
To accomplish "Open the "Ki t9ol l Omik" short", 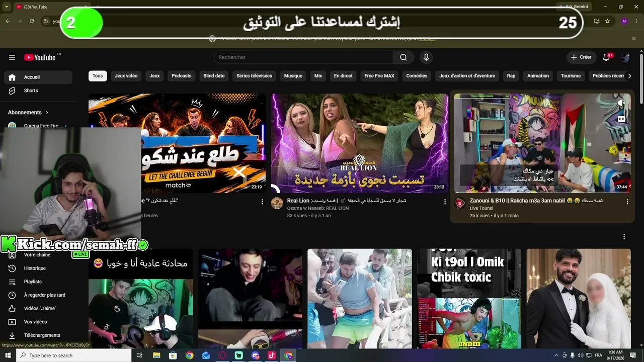I will (x=469, y=298).
